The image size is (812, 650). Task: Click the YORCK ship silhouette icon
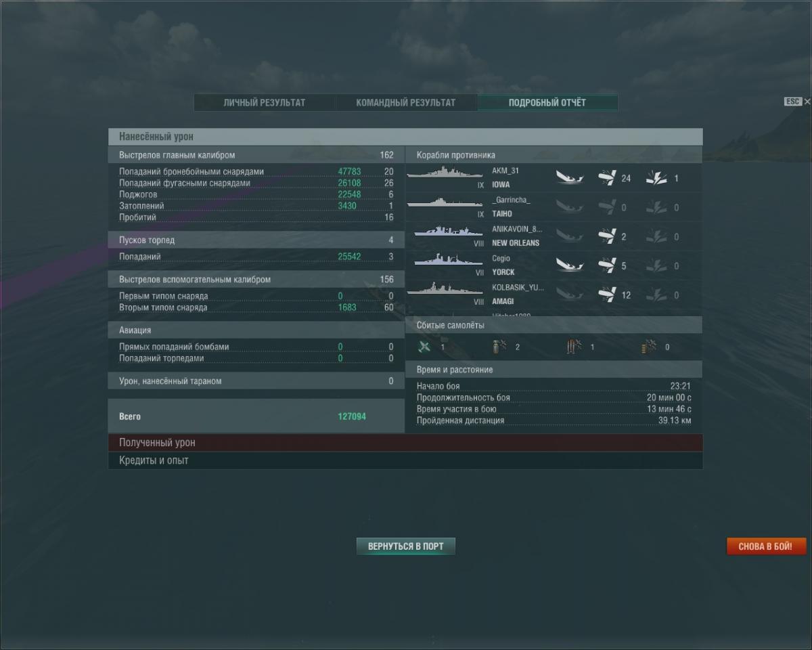444,261
